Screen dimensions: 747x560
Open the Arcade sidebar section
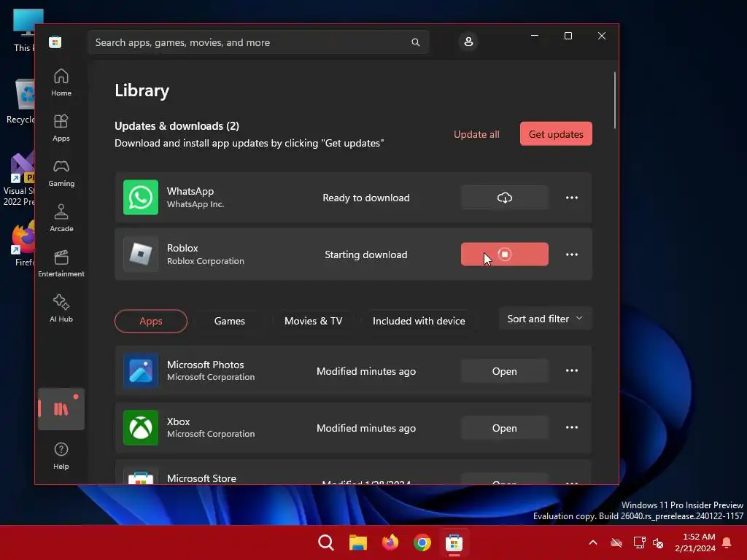click(61, 219)
